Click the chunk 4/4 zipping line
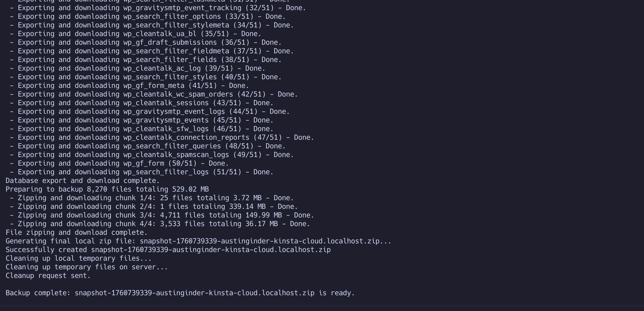The height and width of the screenshot is (311, 644). 159,224
